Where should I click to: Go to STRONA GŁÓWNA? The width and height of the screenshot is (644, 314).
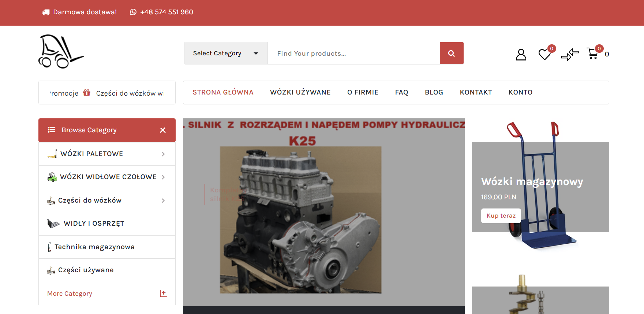223,92
